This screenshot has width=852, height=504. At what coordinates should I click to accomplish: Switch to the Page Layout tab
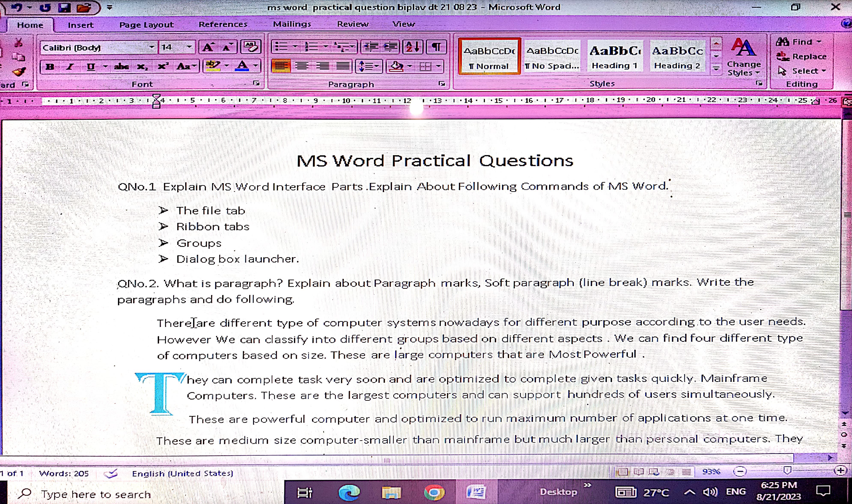click(x=146, y=25)
